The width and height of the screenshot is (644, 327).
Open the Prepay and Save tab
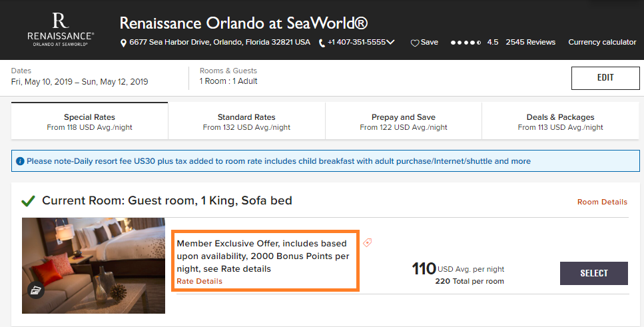pyautogui.click(x=404, y=121)
